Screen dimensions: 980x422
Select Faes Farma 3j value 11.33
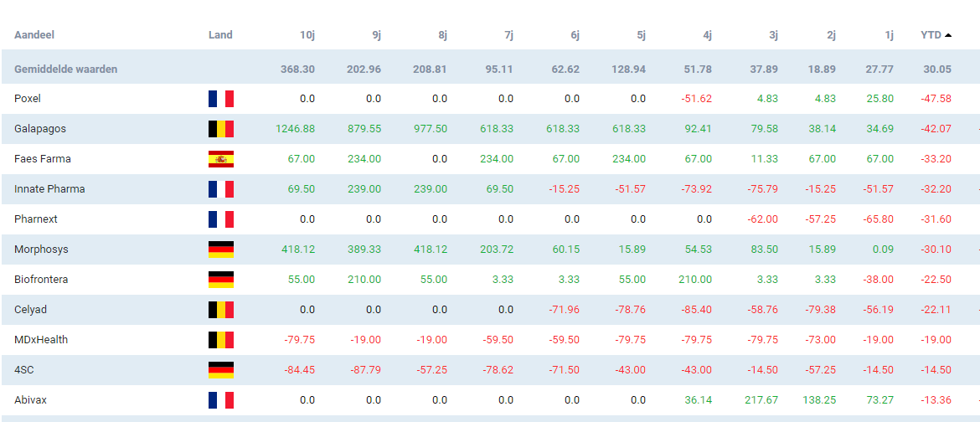tap(765, 159)
